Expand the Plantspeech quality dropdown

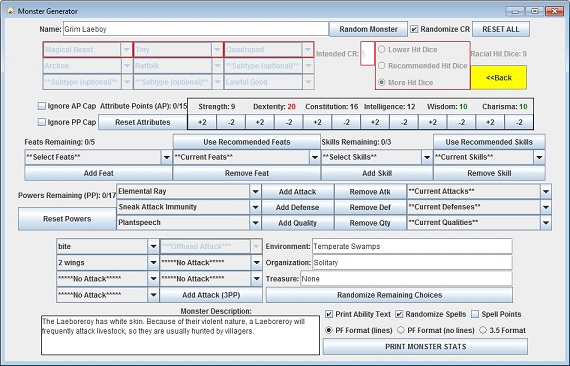tap(255, 223)
